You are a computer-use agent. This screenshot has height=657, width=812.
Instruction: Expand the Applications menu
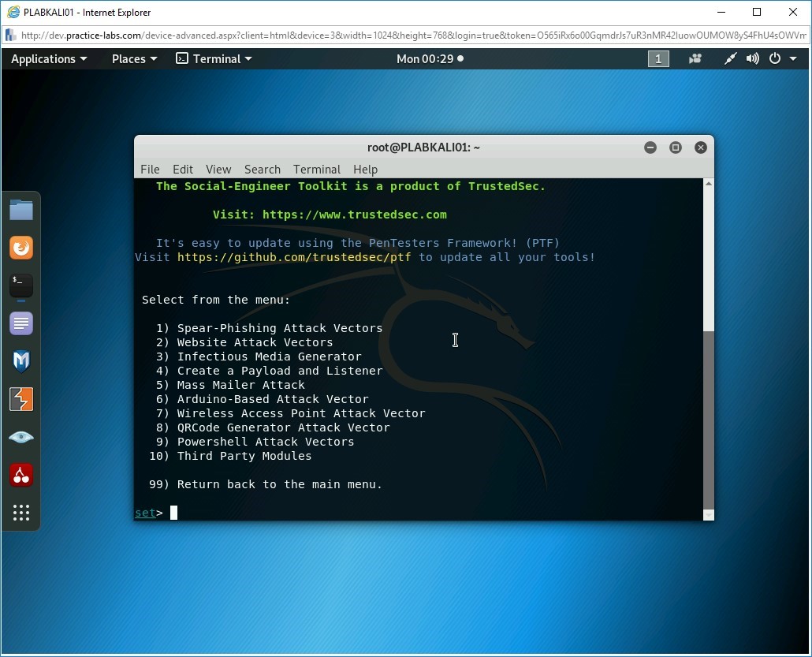point(49,58)
